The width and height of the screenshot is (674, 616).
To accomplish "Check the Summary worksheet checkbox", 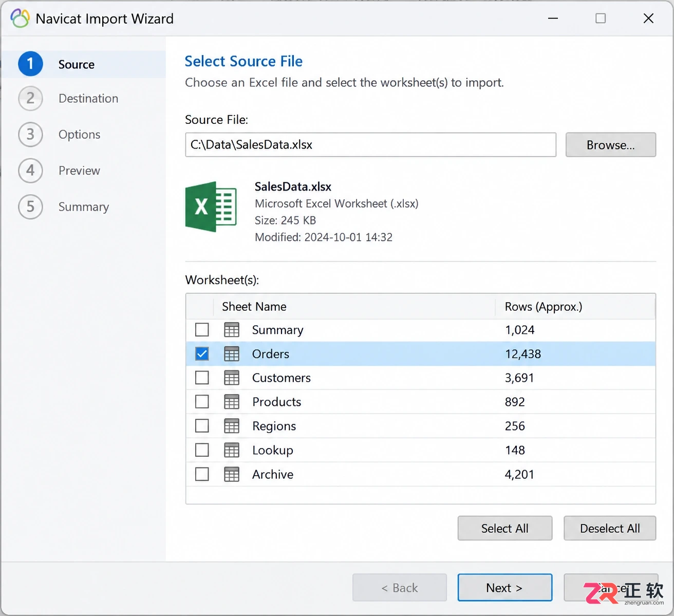I will 202,330.
